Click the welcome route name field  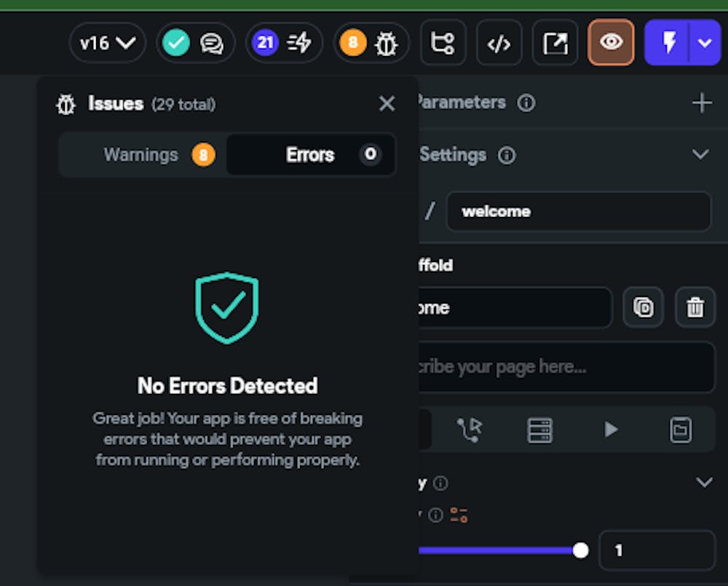coord(579,211)
